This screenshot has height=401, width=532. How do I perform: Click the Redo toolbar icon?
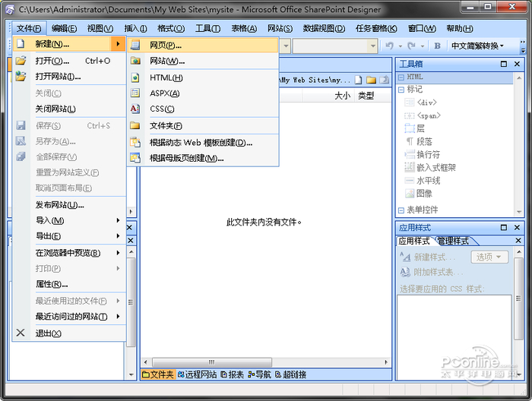[x=411, y=46]
